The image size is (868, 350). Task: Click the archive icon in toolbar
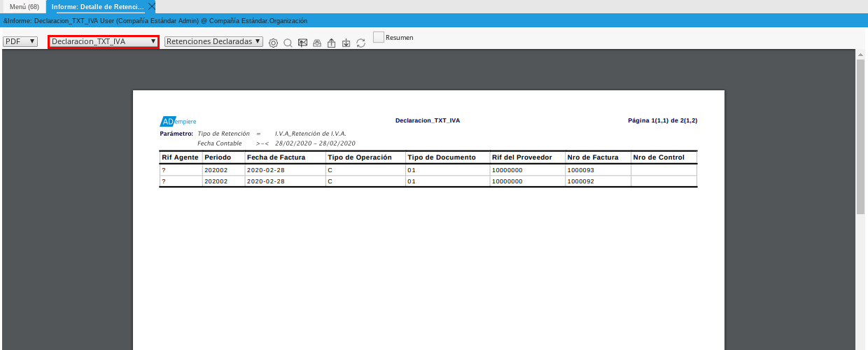[317, 43]
